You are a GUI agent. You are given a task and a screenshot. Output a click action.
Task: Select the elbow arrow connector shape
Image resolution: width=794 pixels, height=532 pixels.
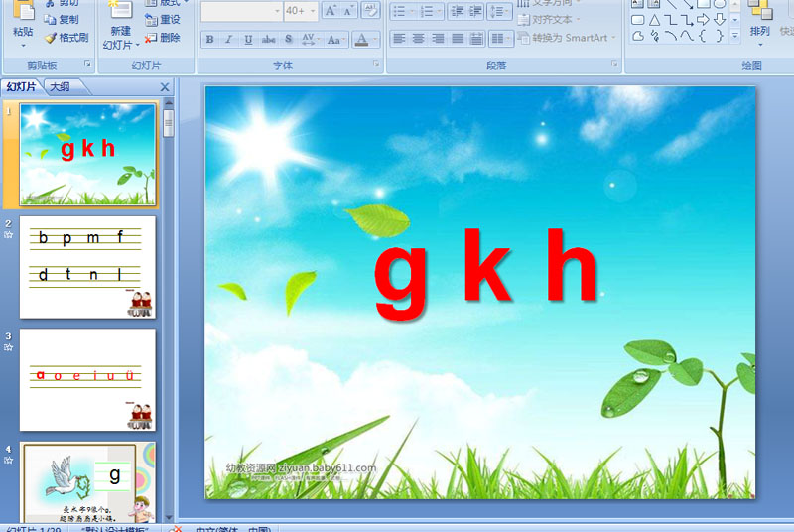[687, 20]
